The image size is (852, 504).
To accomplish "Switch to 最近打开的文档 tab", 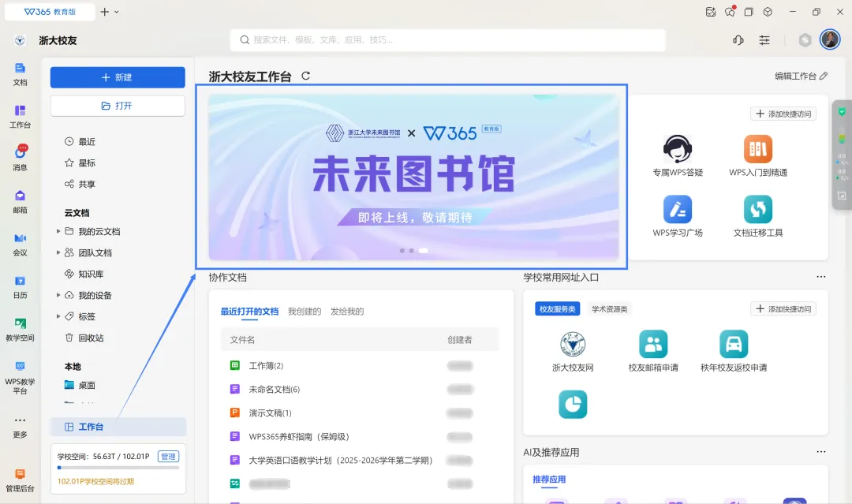I will coord(249,312).
